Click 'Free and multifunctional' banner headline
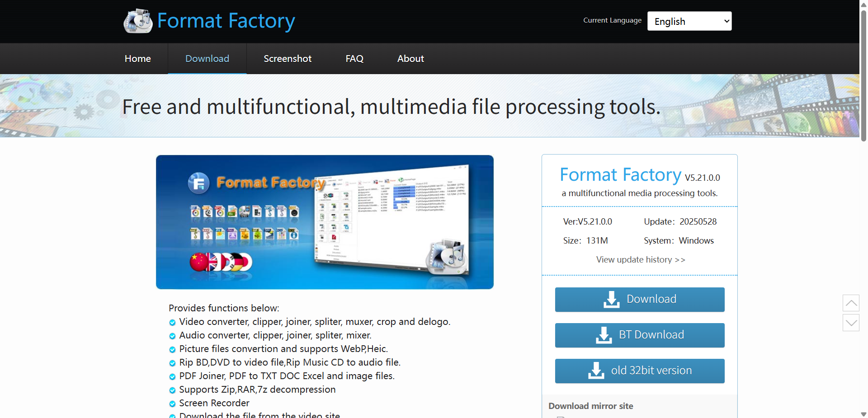 click(x=392, y=107)
